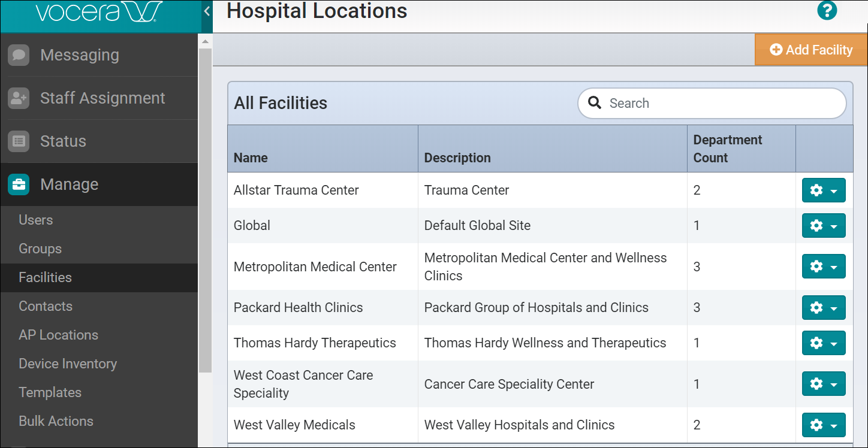
Task: Click the Messaging speech bubble icon
Action: pos(19,55)
